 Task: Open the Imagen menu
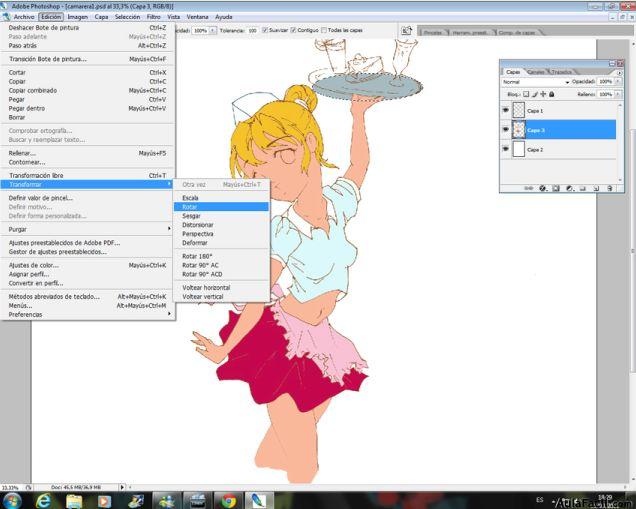[77, 17]
